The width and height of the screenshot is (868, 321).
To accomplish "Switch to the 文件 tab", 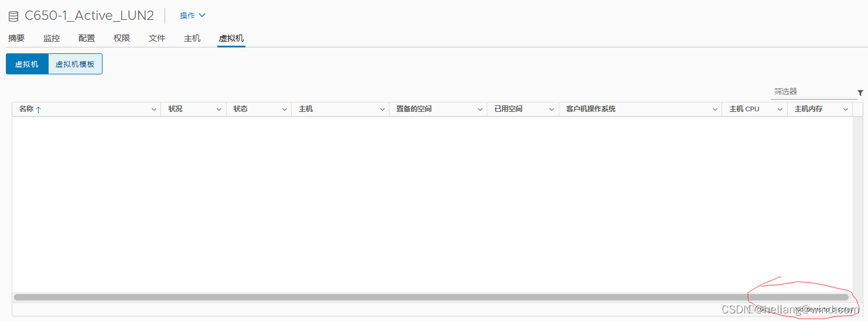I will (x=157, y=38).
